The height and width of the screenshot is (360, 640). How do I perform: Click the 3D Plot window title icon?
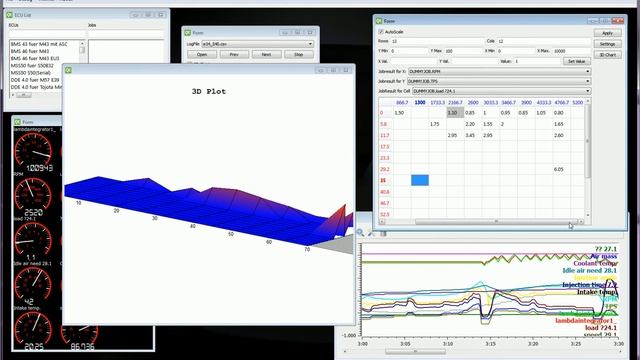tap(68, 70)
